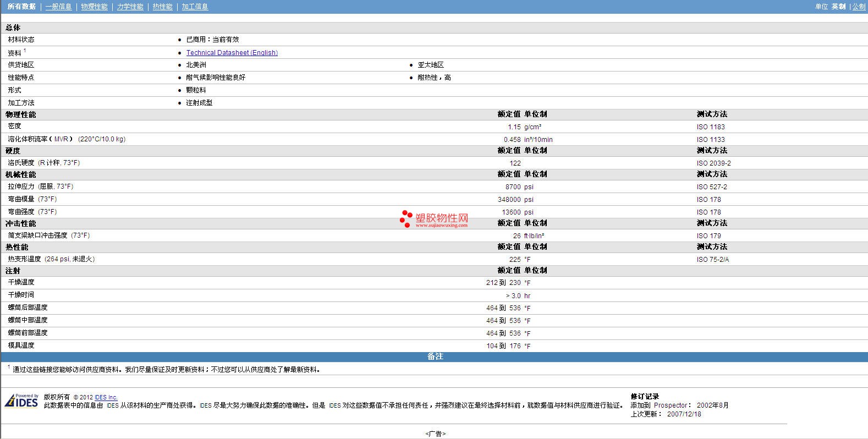The image size is (868, 439).
Task: Click the 密度 row label
Action: click(14, 126)
